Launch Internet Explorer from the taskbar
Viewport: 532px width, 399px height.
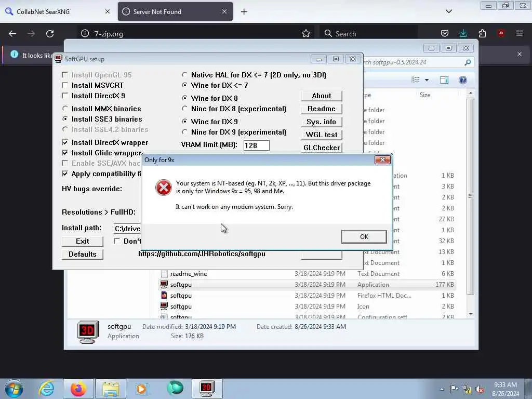point(46,389)
